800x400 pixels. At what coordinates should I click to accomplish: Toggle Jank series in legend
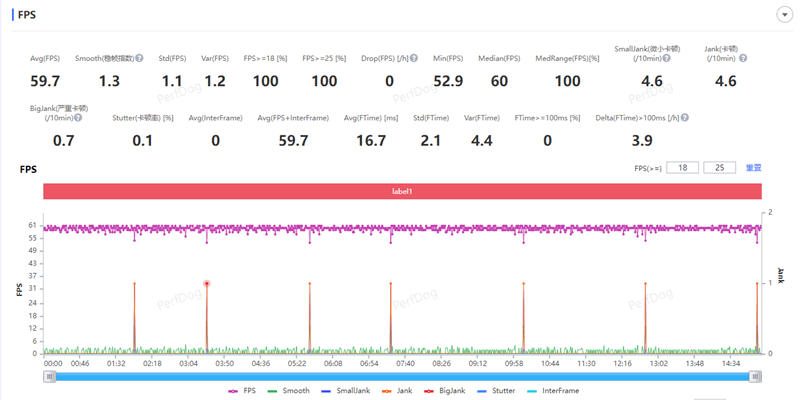point(399,390)
